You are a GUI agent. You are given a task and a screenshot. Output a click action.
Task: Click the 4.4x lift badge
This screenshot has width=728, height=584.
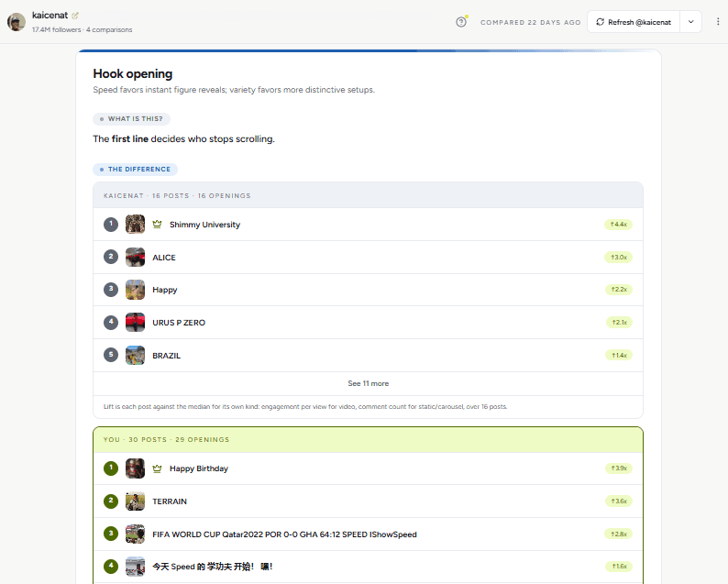click(618, 225)
